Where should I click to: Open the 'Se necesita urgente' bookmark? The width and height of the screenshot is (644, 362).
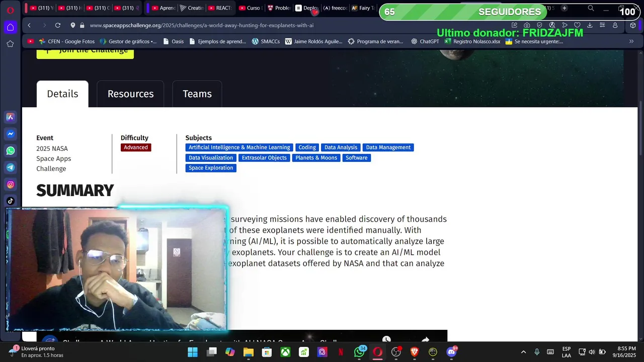[x=534, y=41]
